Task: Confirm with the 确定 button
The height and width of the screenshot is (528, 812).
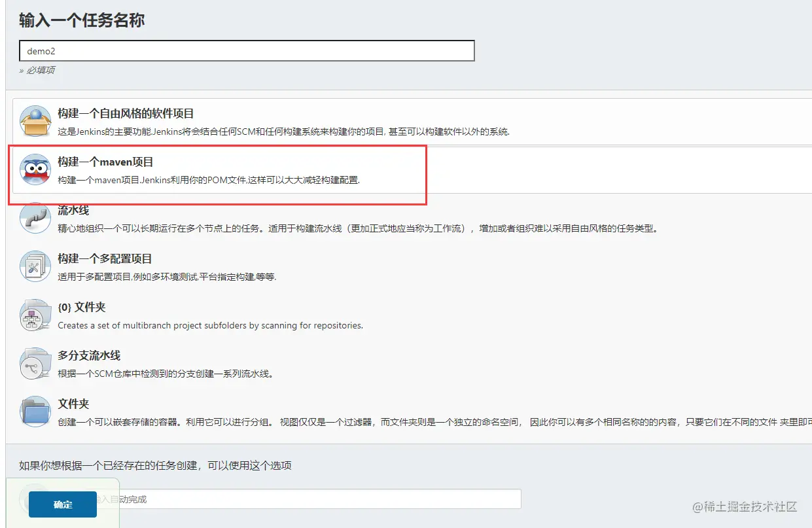Action: (63, 504)
